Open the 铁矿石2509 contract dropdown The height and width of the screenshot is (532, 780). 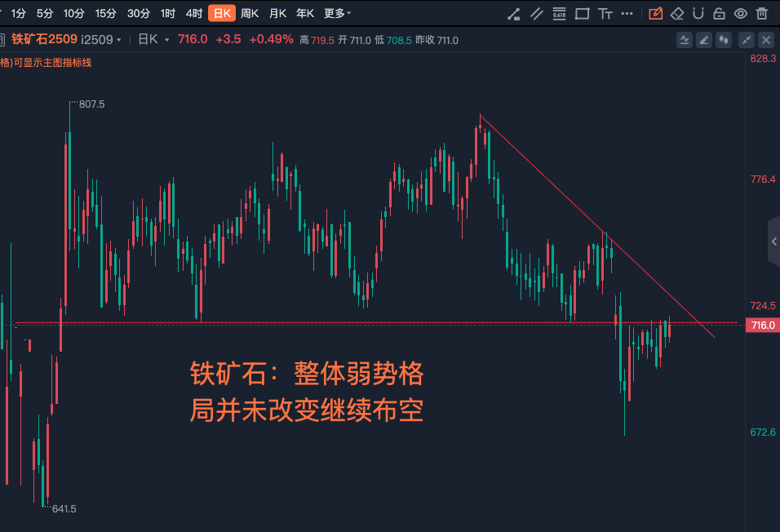(65, 39)
